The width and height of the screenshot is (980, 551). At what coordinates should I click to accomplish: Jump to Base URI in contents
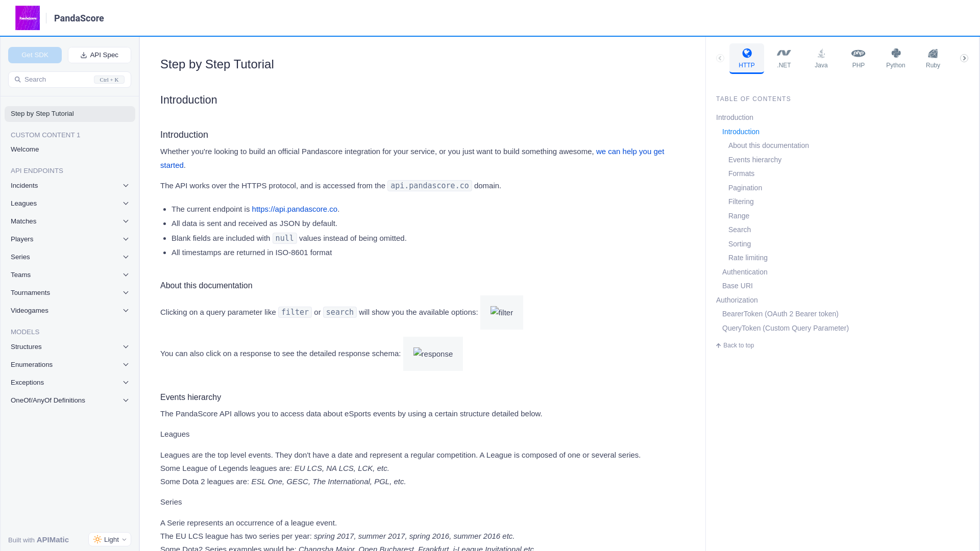pos(737,286)
